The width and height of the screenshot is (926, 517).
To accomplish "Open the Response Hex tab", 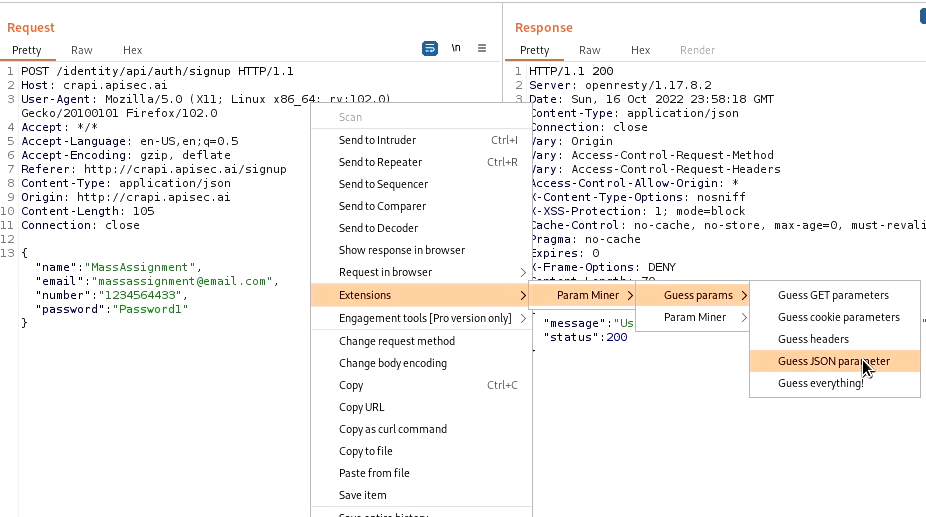I will point(640,50).
